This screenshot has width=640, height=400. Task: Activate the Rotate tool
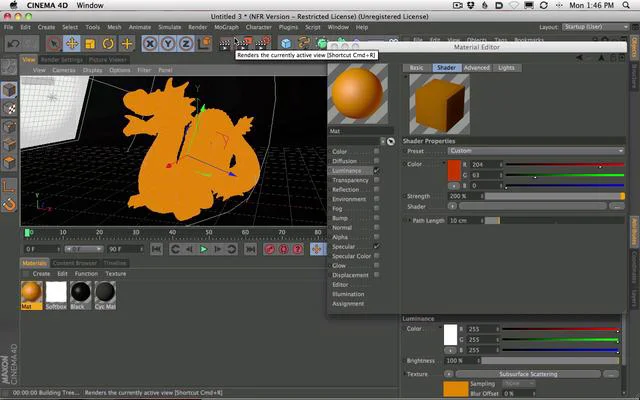tap(108, 43)
